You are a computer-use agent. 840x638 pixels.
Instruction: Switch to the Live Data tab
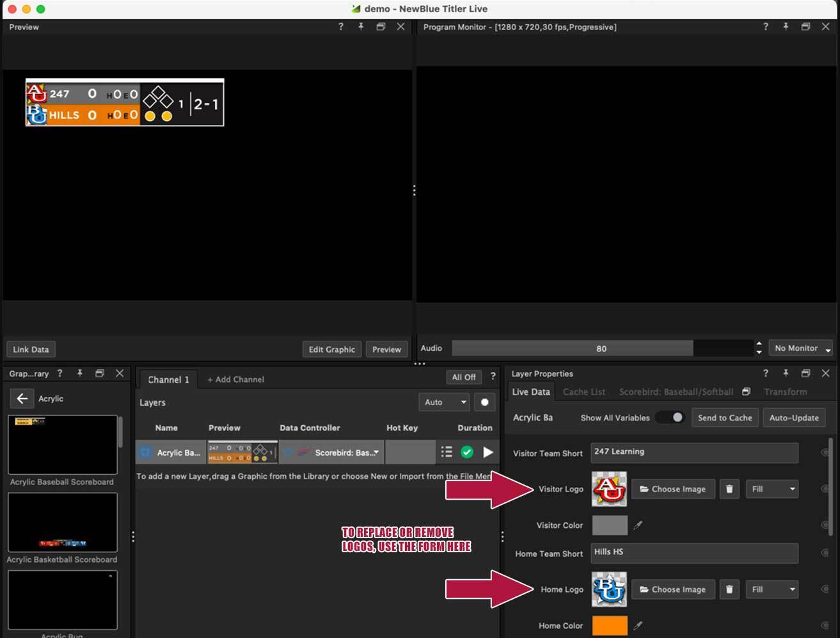coord(531,392)
